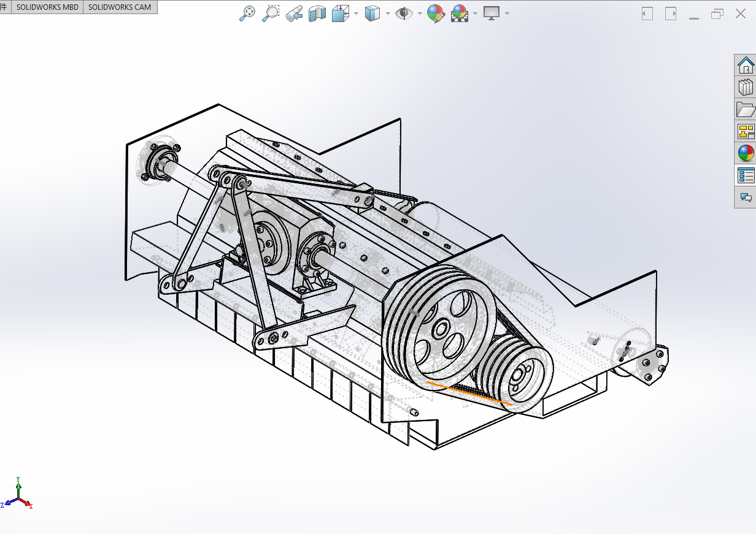Click the View Orientation cube icon
The image size is (756, 534).
click(x=340, y=13)
